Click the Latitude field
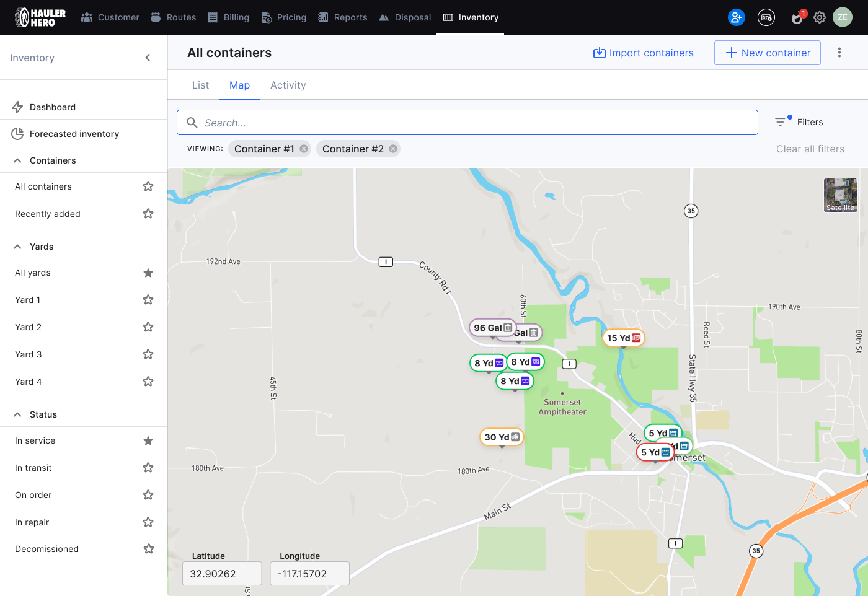868x596 pixels. click(x=222, y=574)
